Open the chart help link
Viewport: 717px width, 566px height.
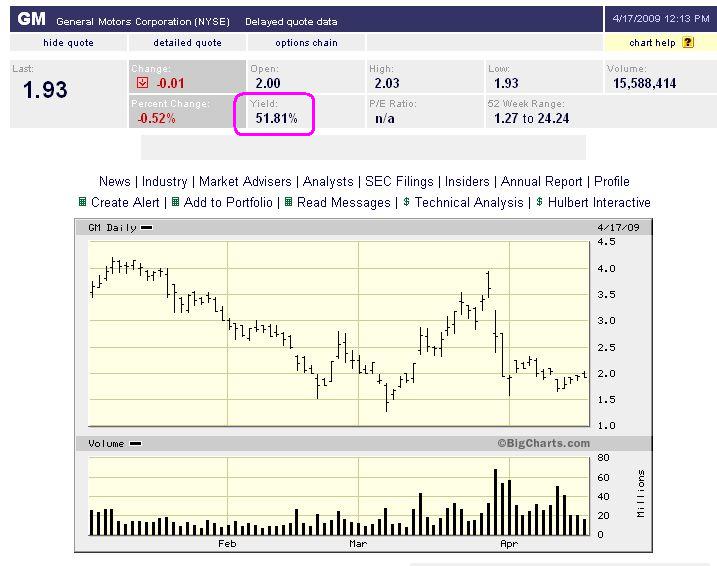pyautogui.click(x=652, y=43)
